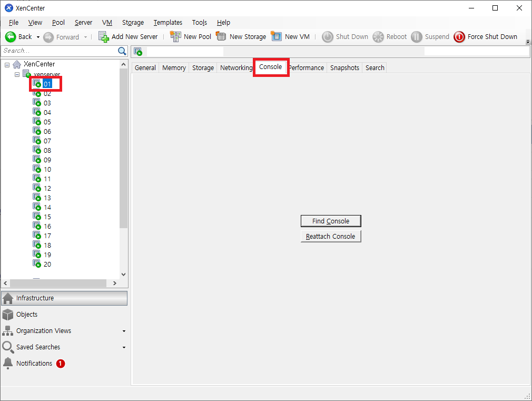Click the XenCenter home icon in tree
This screenshot has width=532, height=401.
coord(17,64)
